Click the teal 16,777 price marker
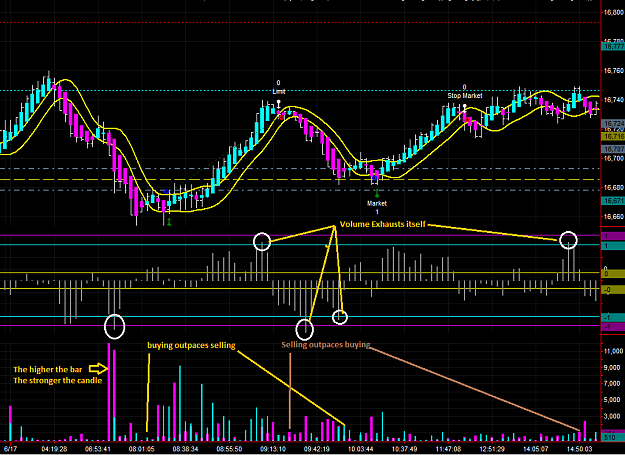Image resolution: width=625 pixels, height=455 pixels. [613, 47]
